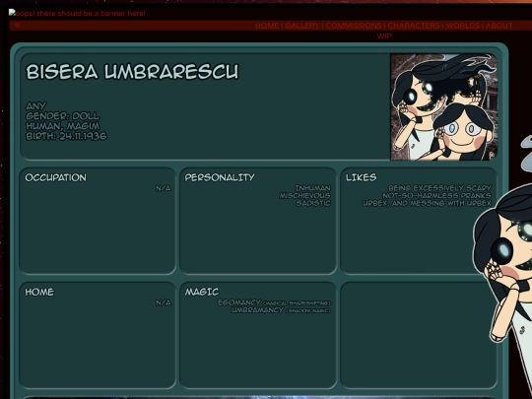532x399 pixels.
Task: Click the broken banner image placeholder
Action: tap(77, 13)
